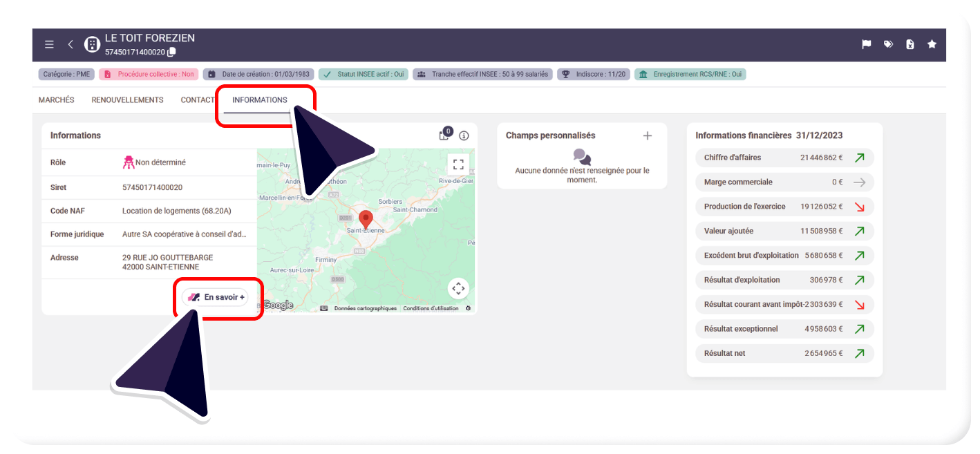The width and height of the screenshot is (980, 454).
Task: Open the hamburger navigation menu
Action: (49, 44)
